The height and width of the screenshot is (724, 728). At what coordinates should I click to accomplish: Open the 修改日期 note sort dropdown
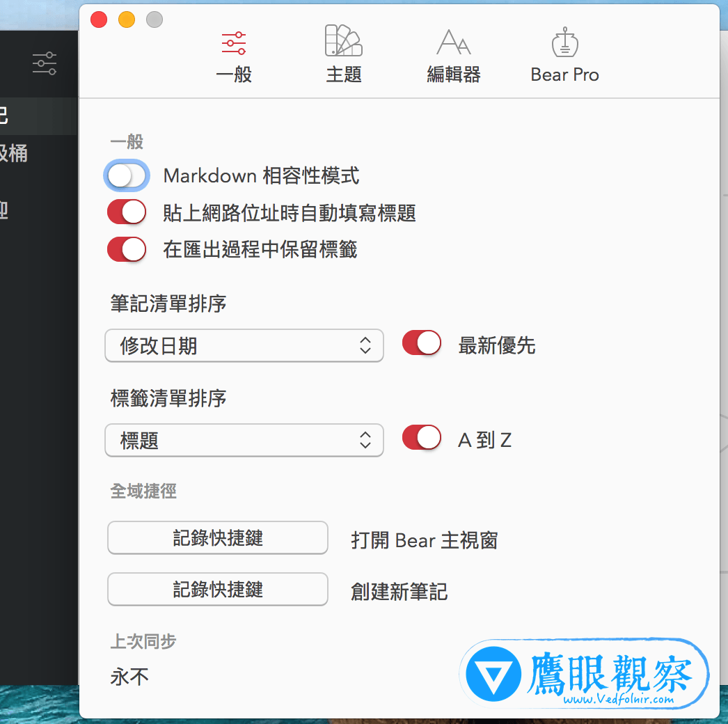click(244, 345)
